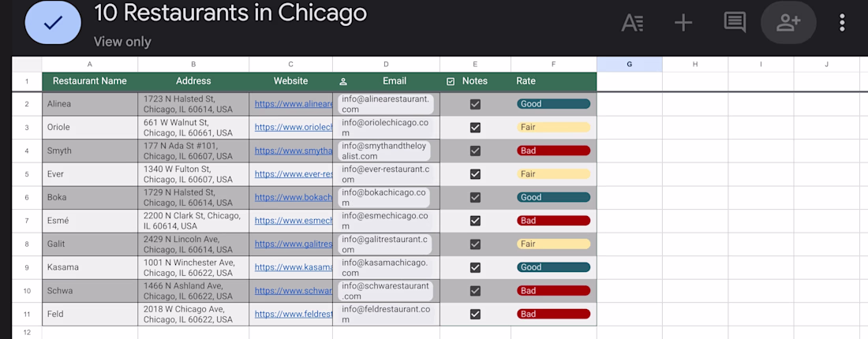Image resolution: width=868 pixels, height=339 pixels.
Task: Click the View only label
Action: (x=122, y=42)
